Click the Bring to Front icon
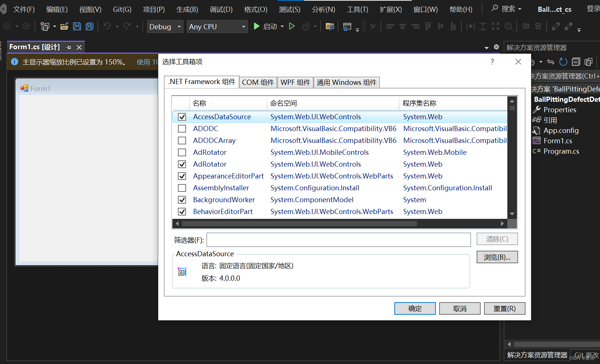This screenshot has width=600, height=364. click(556, 26)
